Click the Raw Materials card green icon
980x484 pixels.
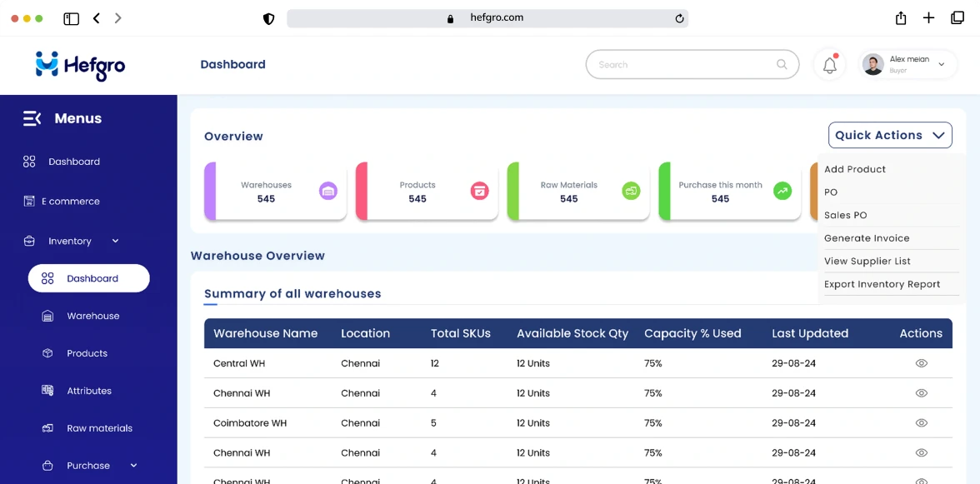[x=631, y=191]
